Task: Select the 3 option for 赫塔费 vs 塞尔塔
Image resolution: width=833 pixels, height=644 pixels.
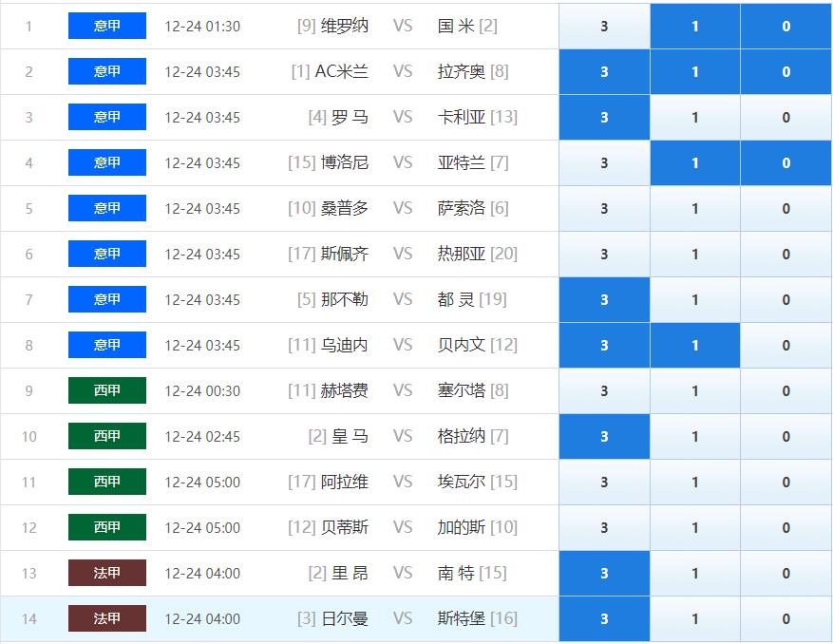Action: pyautogui.click(x=604, y=391)
